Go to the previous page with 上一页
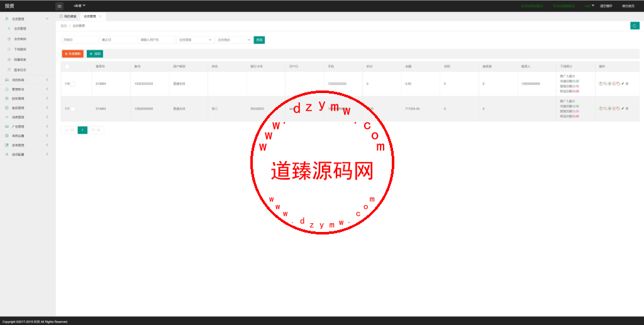This screenshot has width=644, height=325. (69, 130)
